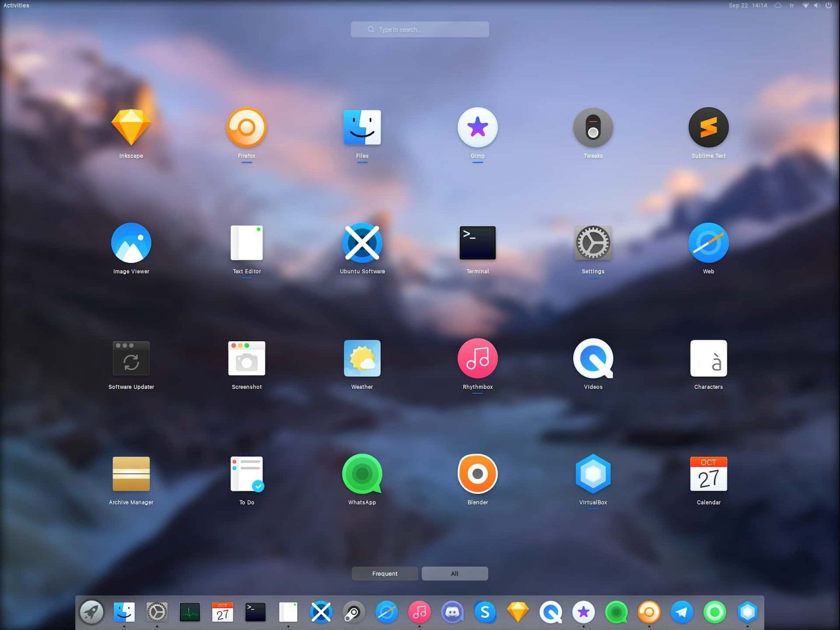Viewport: 840px width, 630px height.
Task: Click the Activities button
Action: [16, 5]
